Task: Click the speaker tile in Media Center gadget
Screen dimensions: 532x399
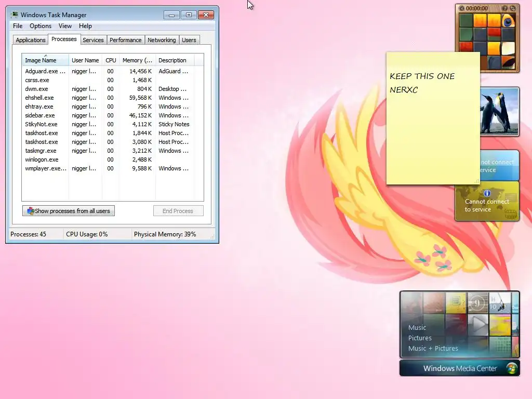Action: point(478,303)
